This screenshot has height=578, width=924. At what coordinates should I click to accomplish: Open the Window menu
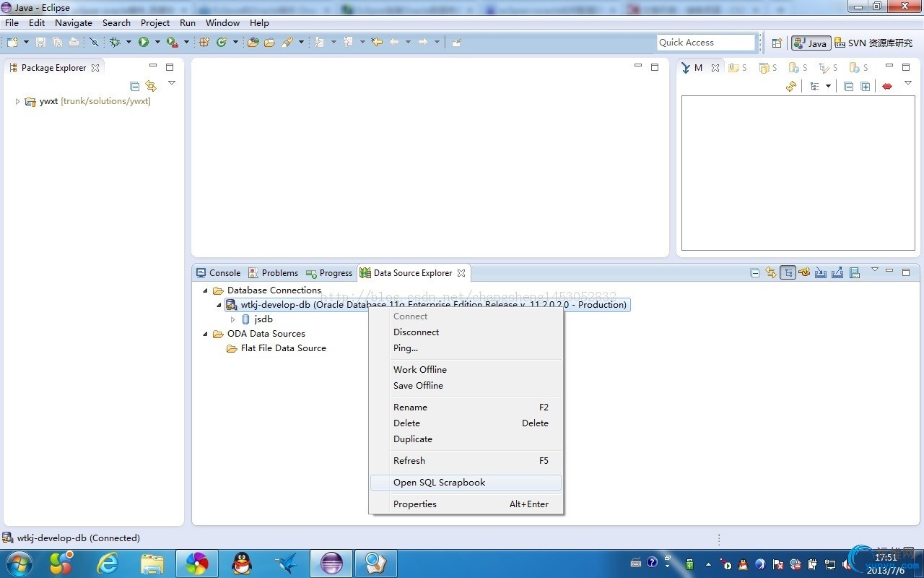point(222,22)
